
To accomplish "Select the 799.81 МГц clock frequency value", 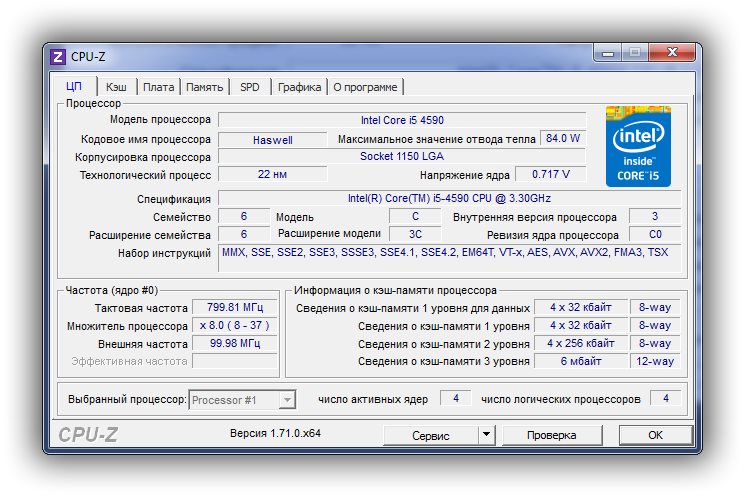I will coord(235,307).
